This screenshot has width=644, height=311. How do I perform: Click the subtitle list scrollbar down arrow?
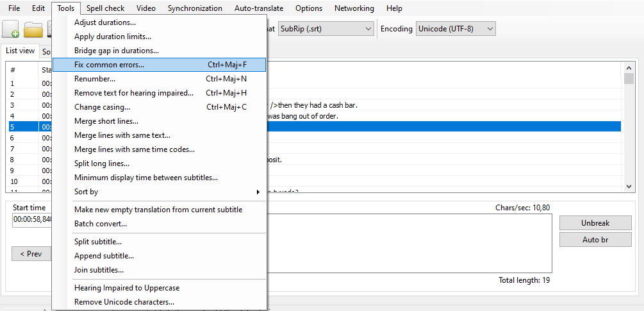click(x=629, y=186)
